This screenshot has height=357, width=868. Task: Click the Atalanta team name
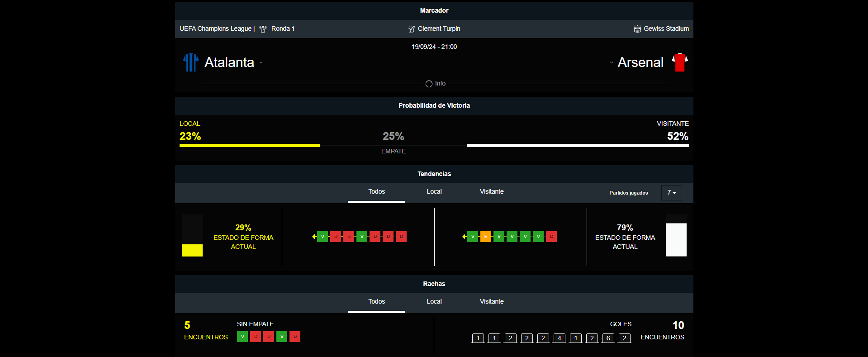click(229, 62)
